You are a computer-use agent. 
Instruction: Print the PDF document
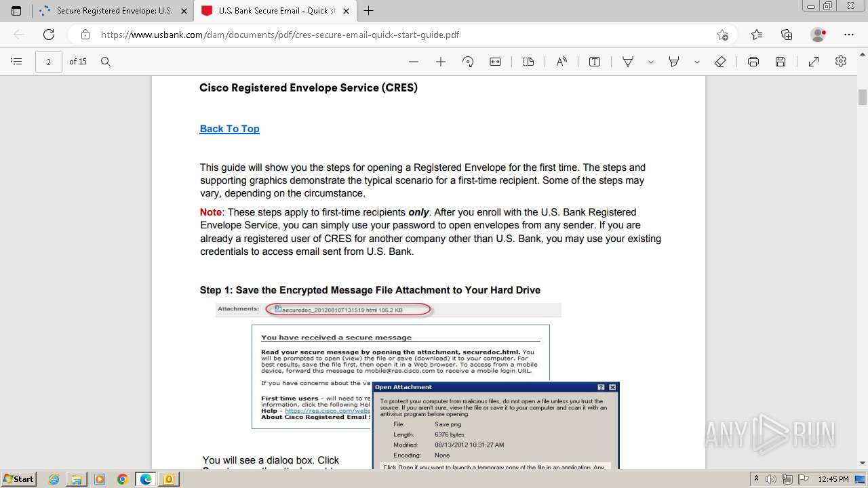(753, 62)
